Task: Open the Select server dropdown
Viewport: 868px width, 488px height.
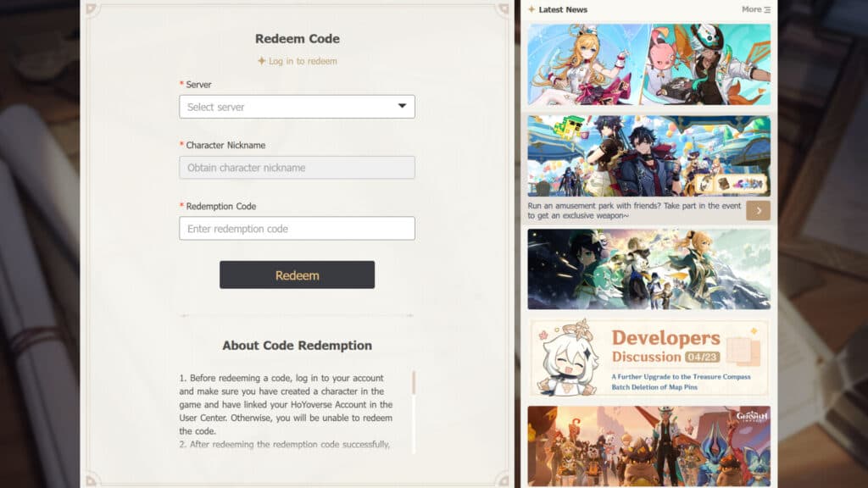Action: pyautogui.click(x=297, y=106)
